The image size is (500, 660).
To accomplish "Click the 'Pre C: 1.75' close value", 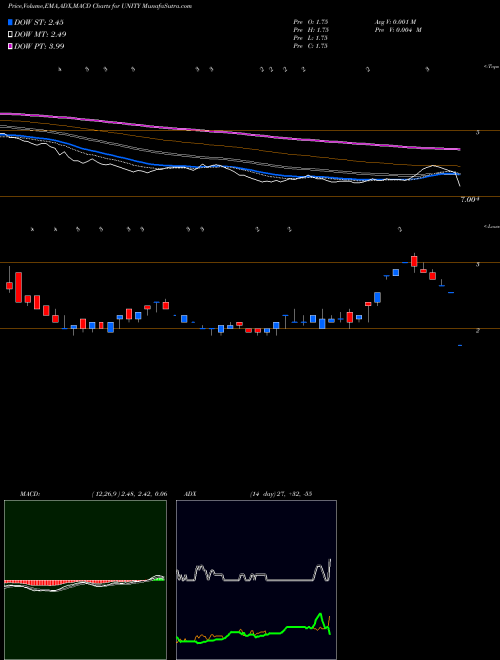I will pos(311,46).
